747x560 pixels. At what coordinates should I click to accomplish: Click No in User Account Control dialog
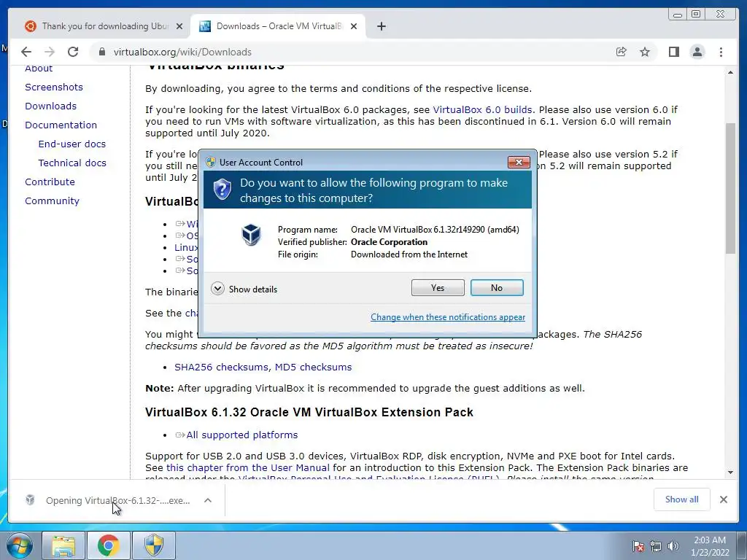click(x=496, y=287)
